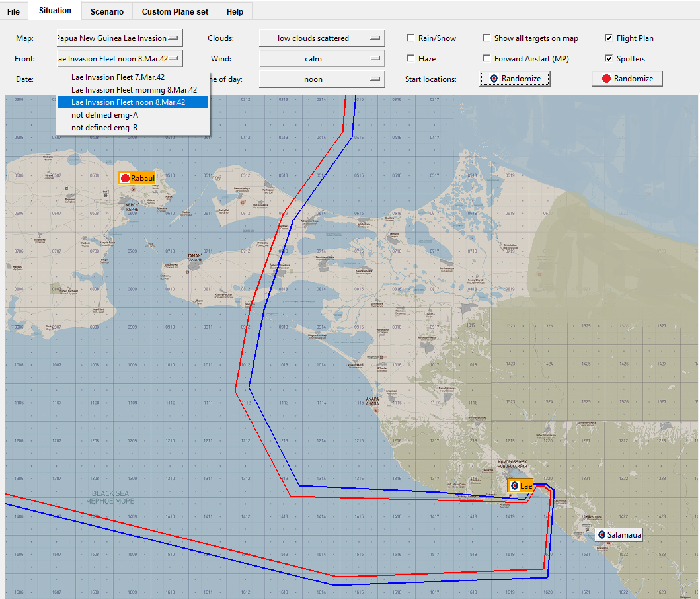Select Lae Invasion Fleet morning 8.Mar.42

pos(133,90)
